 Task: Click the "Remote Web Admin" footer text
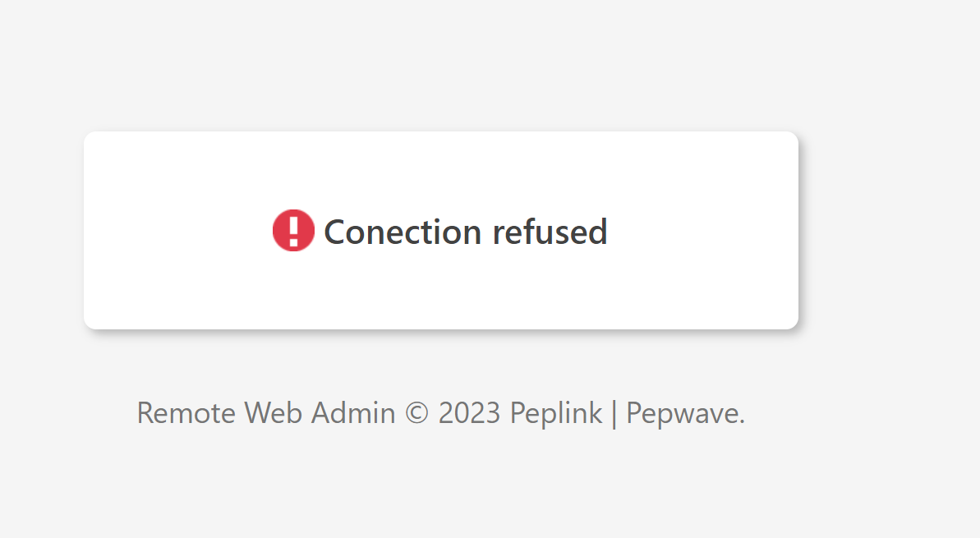tap(265, 412)
